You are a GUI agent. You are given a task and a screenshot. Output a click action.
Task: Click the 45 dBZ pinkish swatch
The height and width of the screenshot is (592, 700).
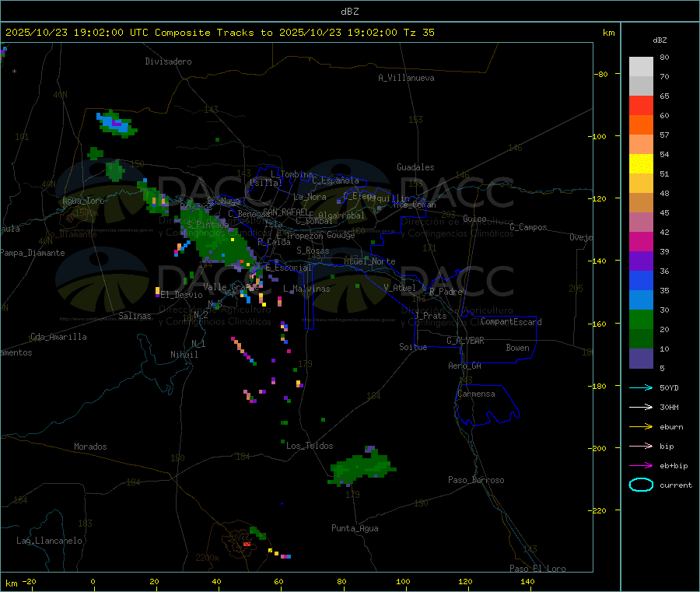(641, 222)
